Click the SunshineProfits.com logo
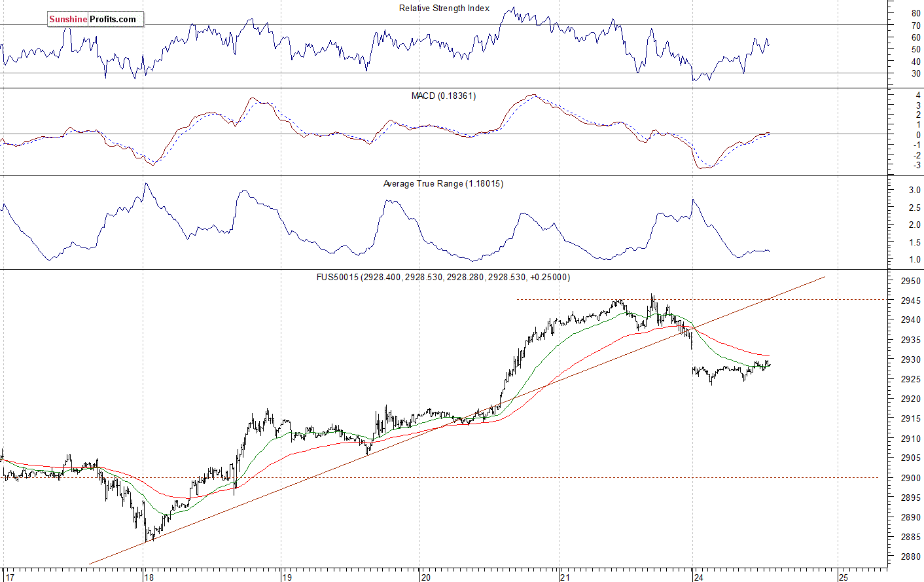 click(x=96, y=19)
